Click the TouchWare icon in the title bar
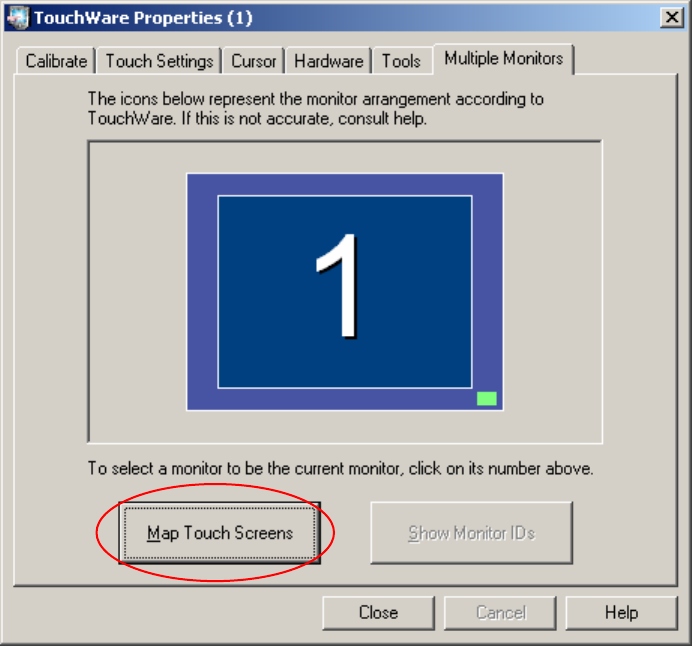The image size is (692, 646). click(18, 18)
